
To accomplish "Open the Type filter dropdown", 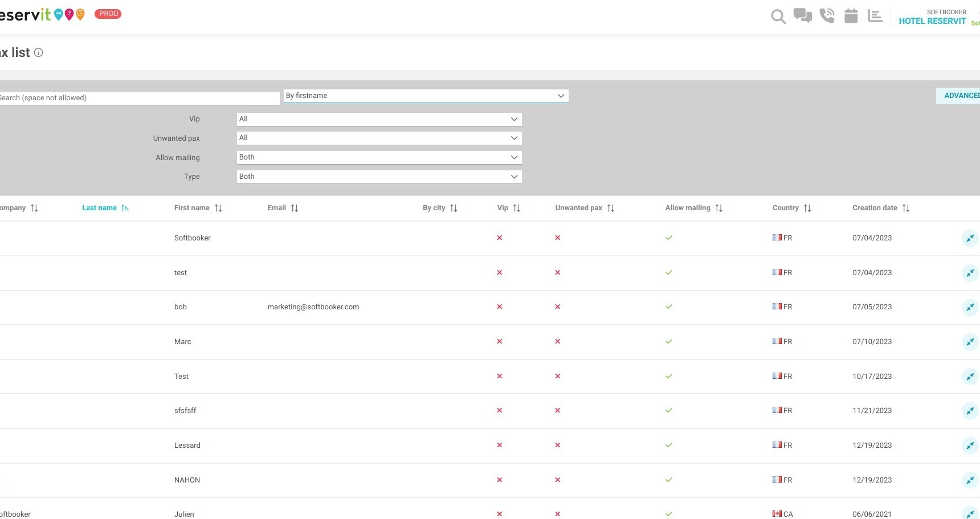I will tap(379, 177).
